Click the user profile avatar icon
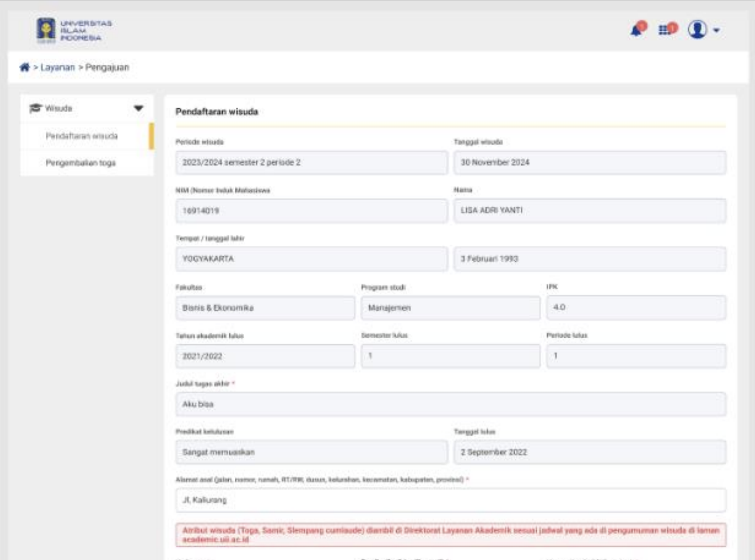The height and width of the screenshot is (560, 755). click(697, 30)
